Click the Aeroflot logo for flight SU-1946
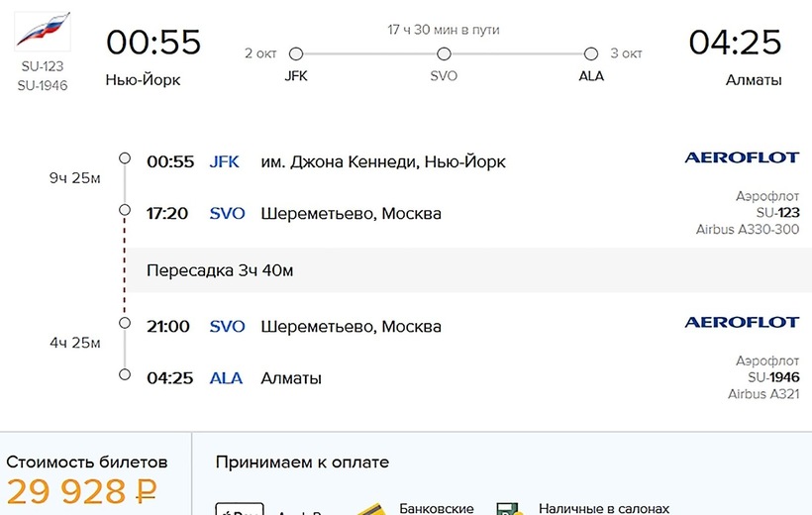Viewport: 812px width, 515px height. (741, 323)
